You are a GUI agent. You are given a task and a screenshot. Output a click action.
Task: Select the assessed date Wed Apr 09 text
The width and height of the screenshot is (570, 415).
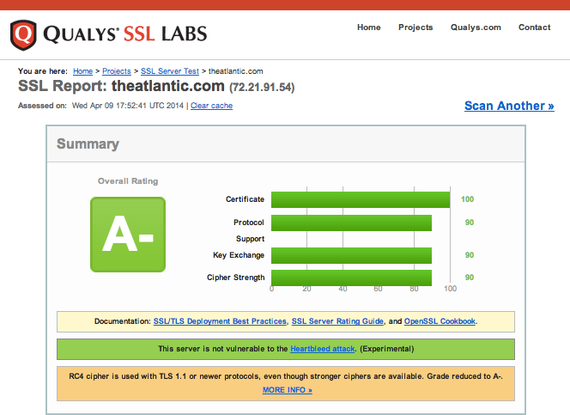(128, 106)
